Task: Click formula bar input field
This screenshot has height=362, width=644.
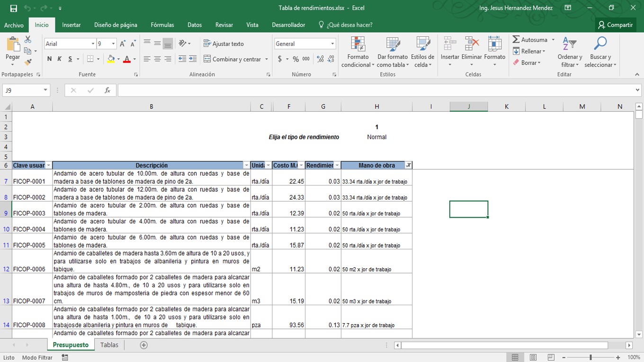Action: coord(376,90)
